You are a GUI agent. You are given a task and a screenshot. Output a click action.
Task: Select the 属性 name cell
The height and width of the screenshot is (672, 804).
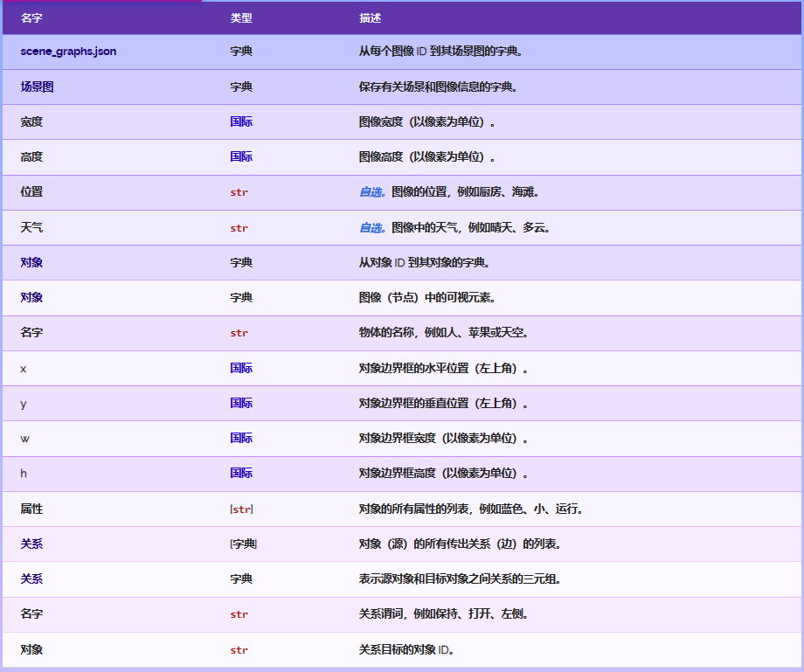(x=31, y=509)
